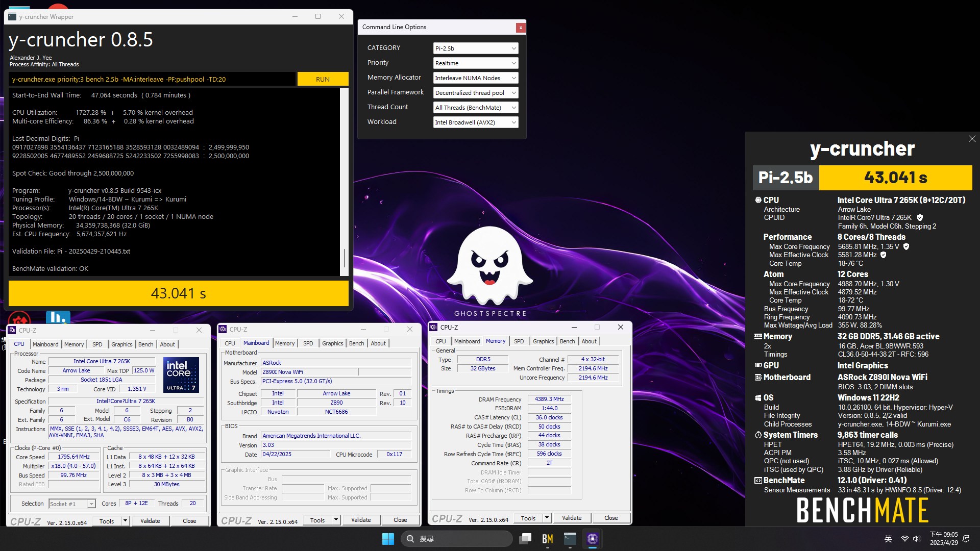Click Validate in left CPU-Z window
The height and width of the screenshot is (551, 980).
coord(150,521)
